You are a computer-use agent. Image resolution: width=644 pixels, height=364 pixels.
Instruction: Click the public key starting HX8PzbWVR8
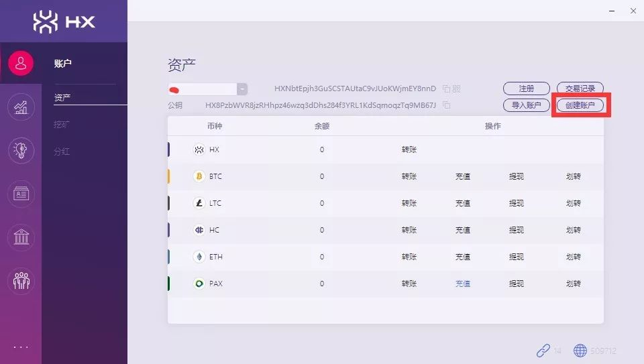321,105
